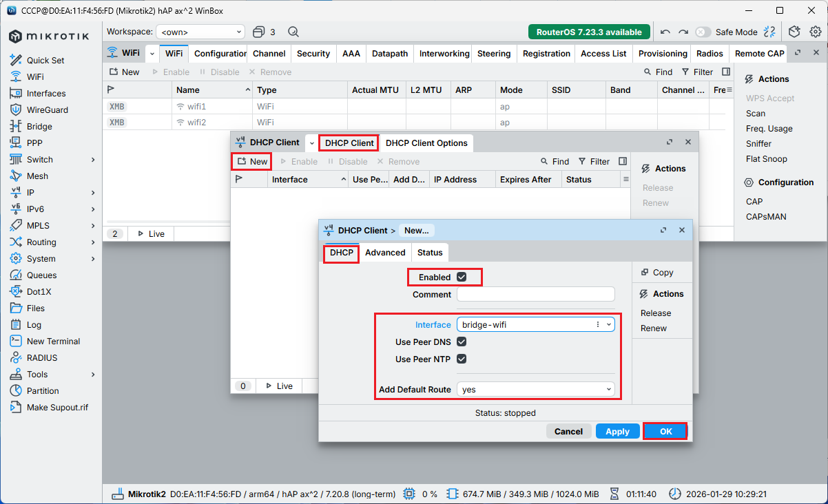Open Add Default Route dropdown
This screenshot has height=504, width=828.
pos(535,389)
